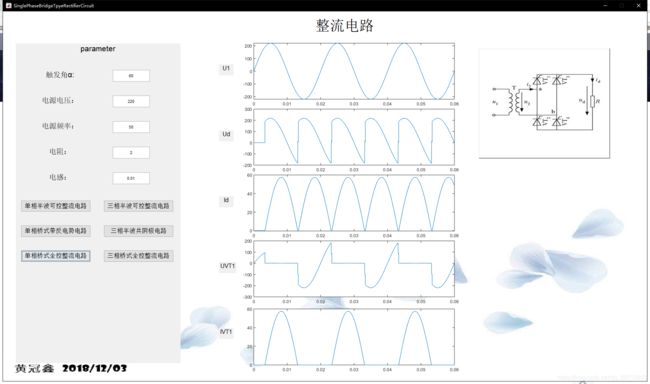650x384 pixels.
Task: Minimize the rectifier circuit window
Action: (x=606, y=5)
